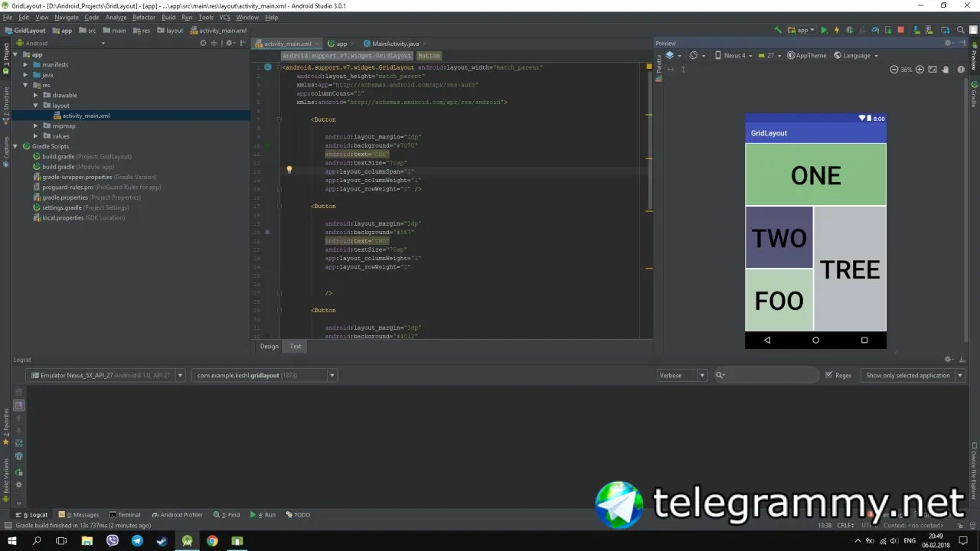The height and width of the screenshot is (551, 980).
Task: Open Google Chrome from the taskbar
Action: 212,541
